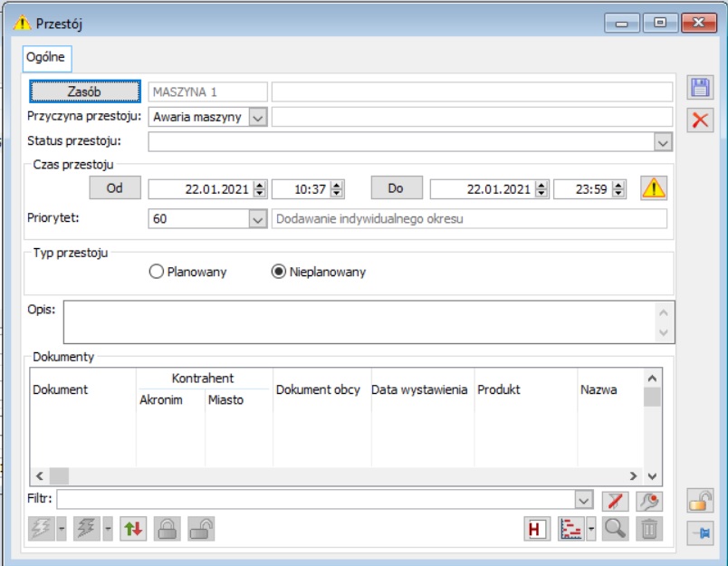728x566 pixels.
Task: Click the magnifying glass preview icon
Action: (615, 529)
